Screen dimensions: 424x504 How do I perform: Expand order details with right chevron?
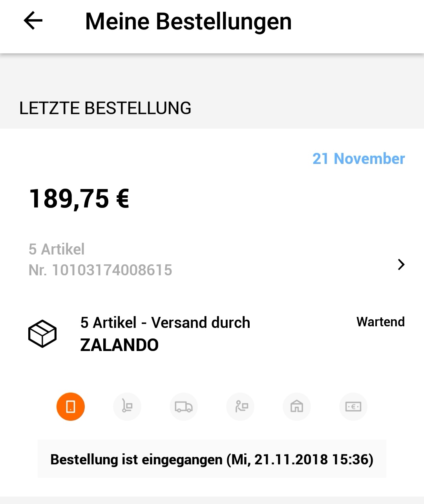tap(401, 265)
